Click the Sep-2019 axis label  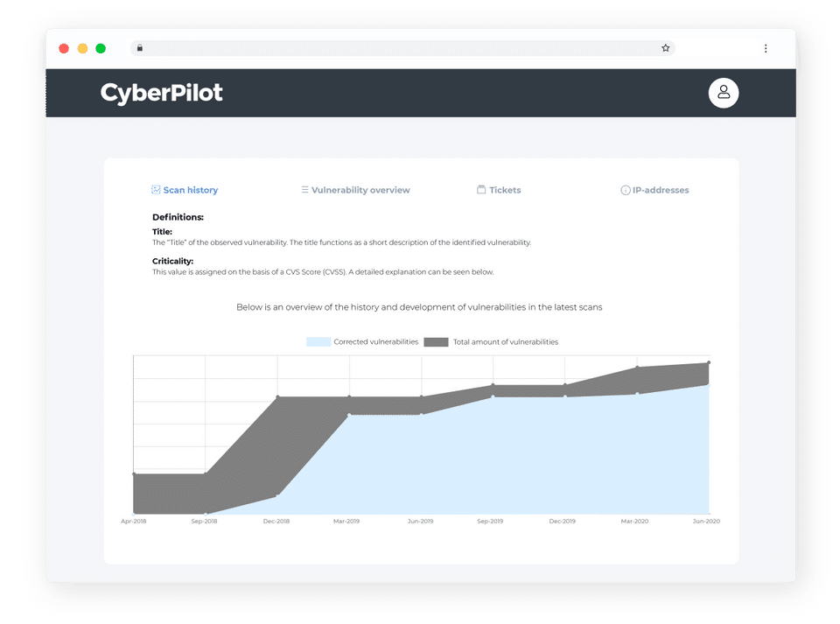[x=490, y=521]
